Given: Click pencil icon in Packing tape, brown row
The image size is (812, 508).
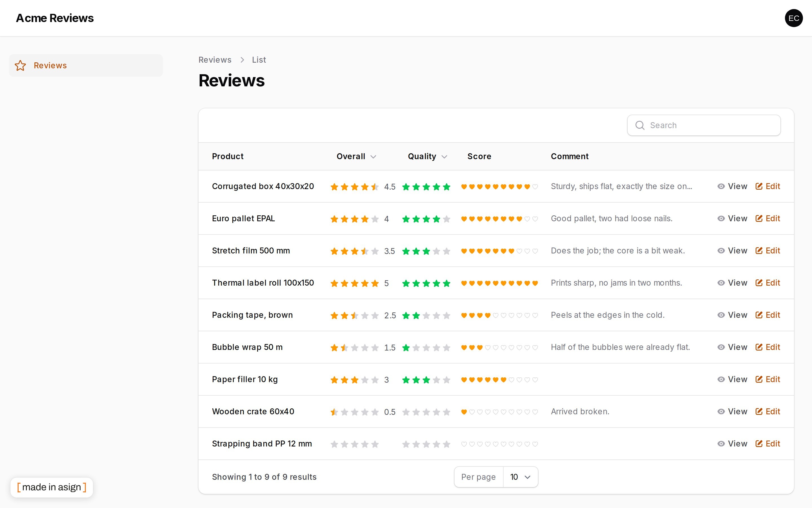Looking at the screenshot, I should [x=759, y=315].
